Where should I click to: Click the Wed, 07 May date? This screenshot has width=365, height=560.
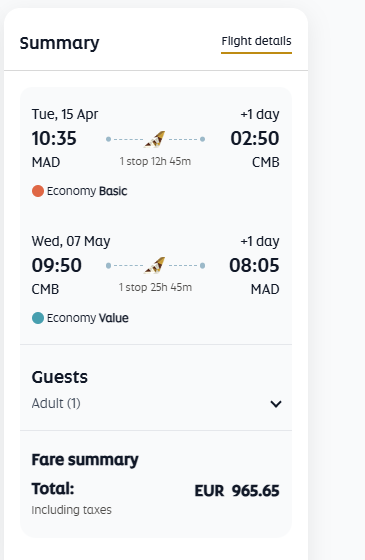[71, 241]
